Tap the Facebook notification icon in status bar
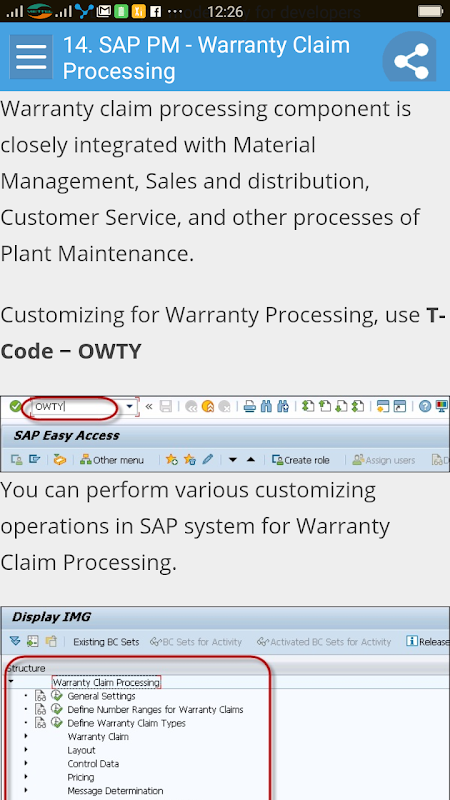 (155, 11)
